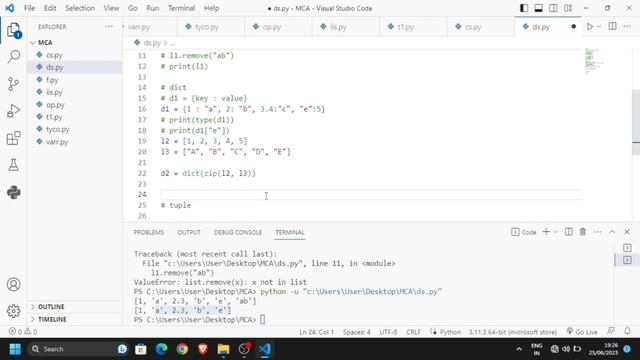The height and width of the screenshot is (360, 640).
Task: Open the Help menu
Action: coord(211,8)
